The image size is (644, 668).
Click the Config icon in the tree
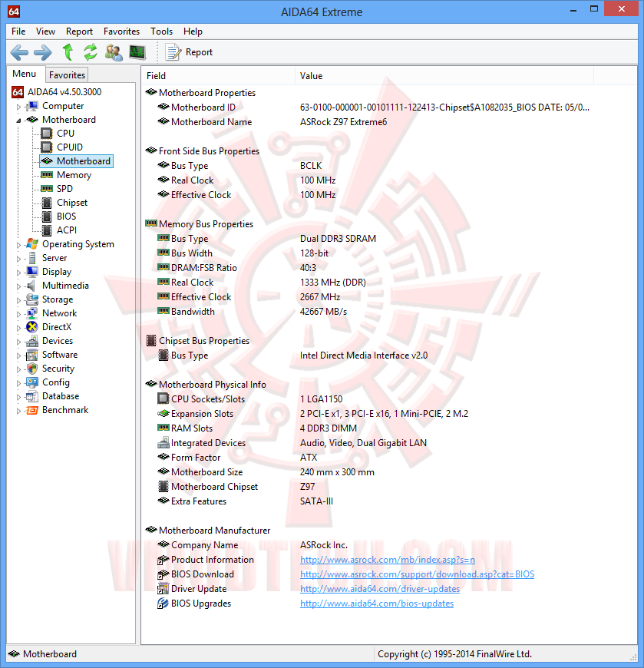point(32,382)
